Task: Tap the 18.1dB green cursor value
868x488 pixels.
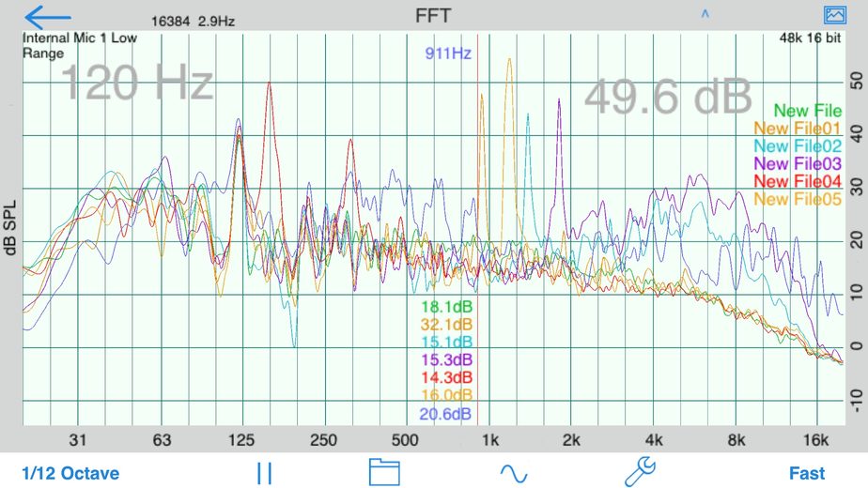Action: (446, 307)
